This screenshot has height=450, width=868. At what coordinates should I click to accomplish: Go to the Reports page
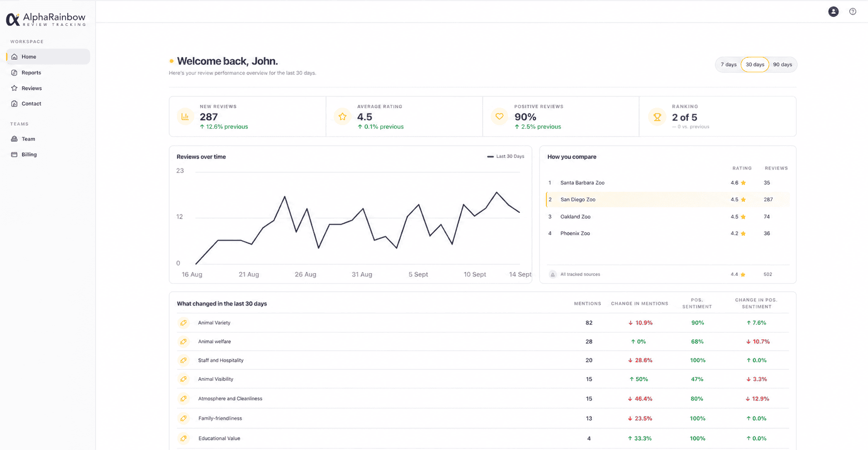48,73
